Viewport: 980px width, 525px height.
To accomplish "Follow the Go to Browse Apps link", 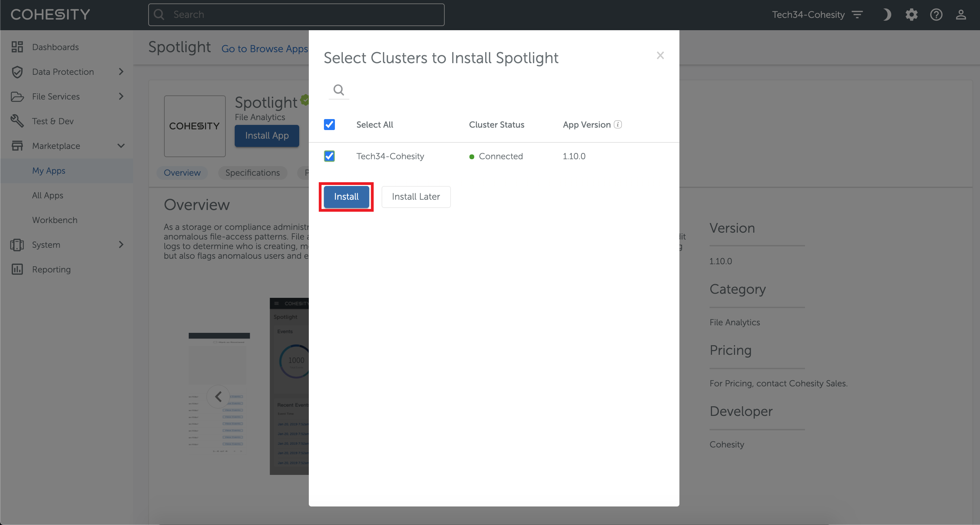I will click(x=265, y=49).
